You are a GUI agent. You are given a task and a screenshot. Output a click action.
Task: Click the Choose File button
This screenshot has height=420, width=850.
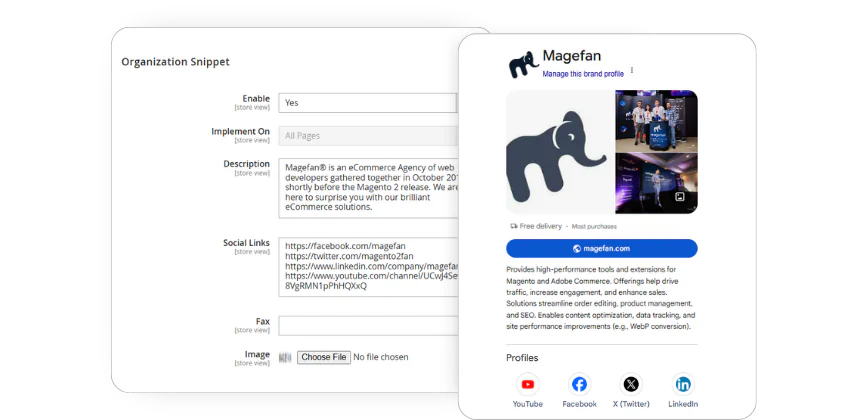[x=324, y=357]
